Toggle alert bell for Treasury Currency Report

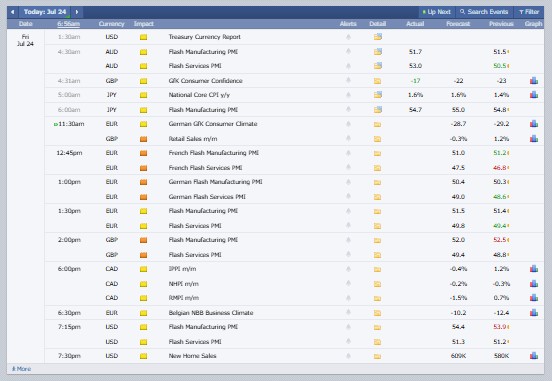click(x=349, y=37)
